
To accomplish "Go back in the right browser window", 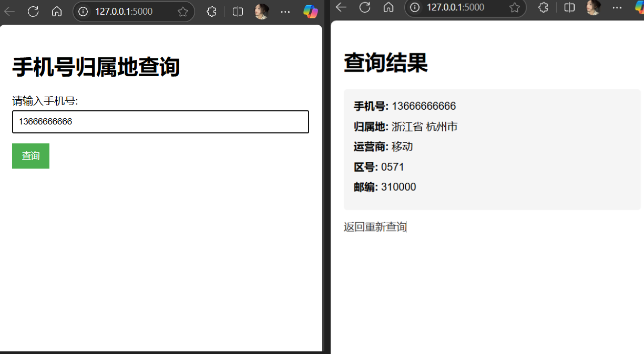I will (341, 7).
